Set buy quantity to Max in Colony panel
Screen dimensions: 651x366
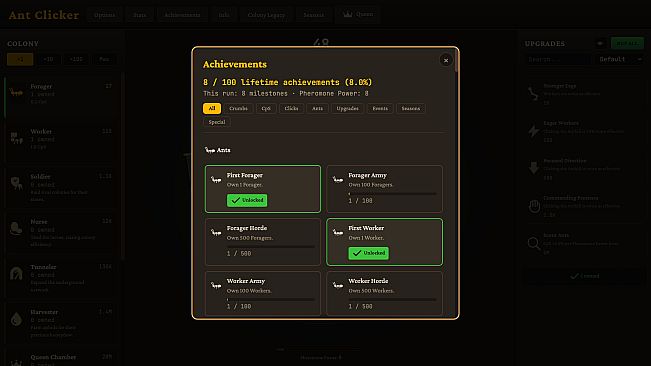104,59
